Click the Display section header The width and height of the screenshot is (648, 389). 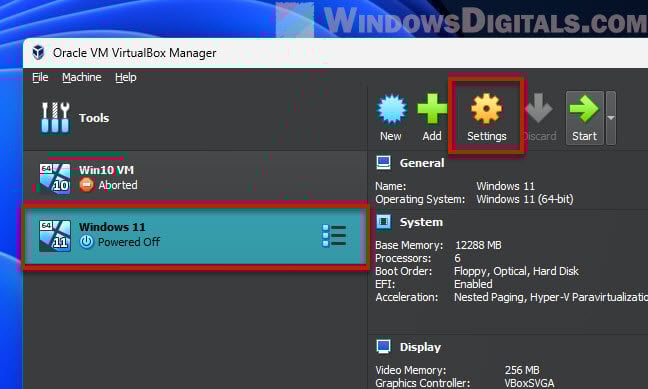pyautogui.click(x=420, y=347)
